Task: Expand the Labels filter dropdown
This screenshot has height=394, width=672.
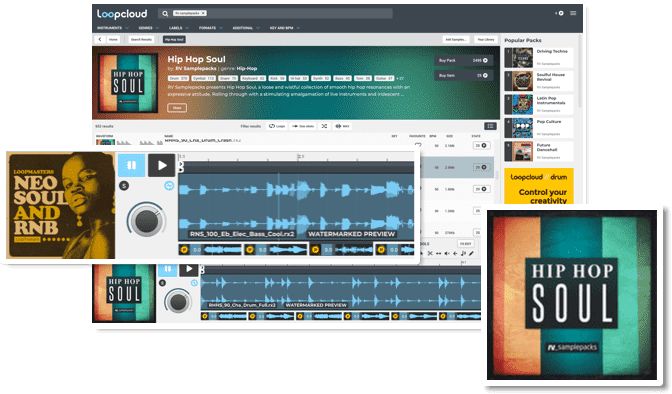Action: coord(178,28)
